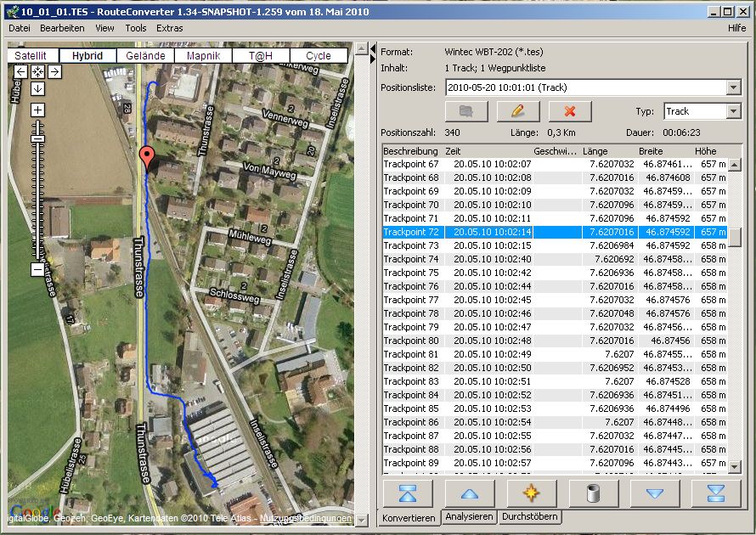
Task: Click the add new position star button
Action: coord(531,493)
